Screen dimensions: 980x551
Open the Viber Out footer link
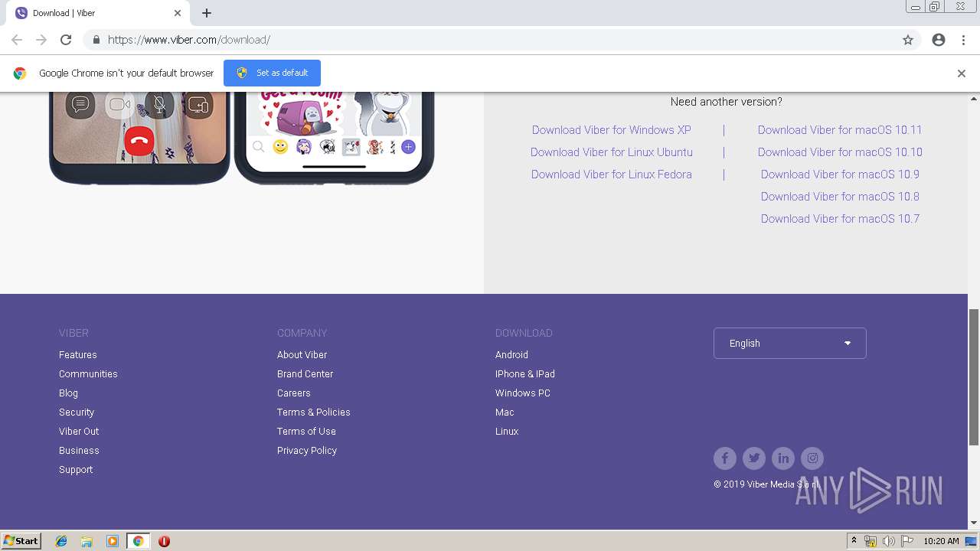pyautogui.click(x=79, y=432)
